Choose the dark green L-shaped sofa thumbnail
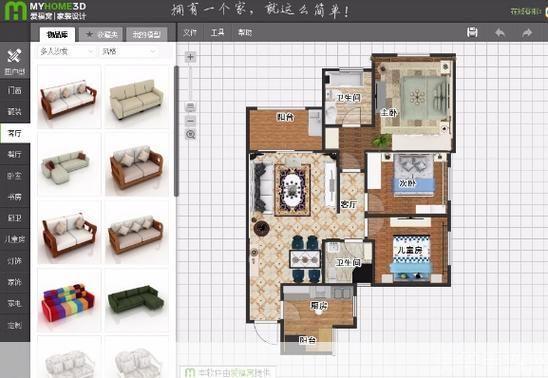The image size is (548, 378). click(x=136, y=300)
